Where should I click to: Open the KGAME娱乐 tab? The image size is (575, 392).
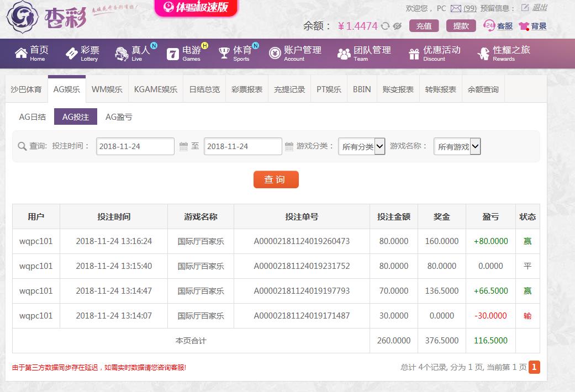pos(156,89)
